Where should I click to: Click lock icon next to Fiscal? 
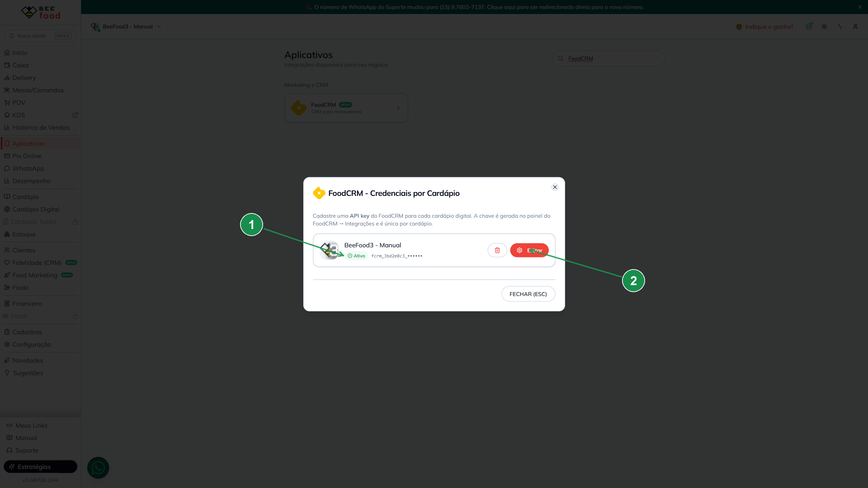point(75,316)
